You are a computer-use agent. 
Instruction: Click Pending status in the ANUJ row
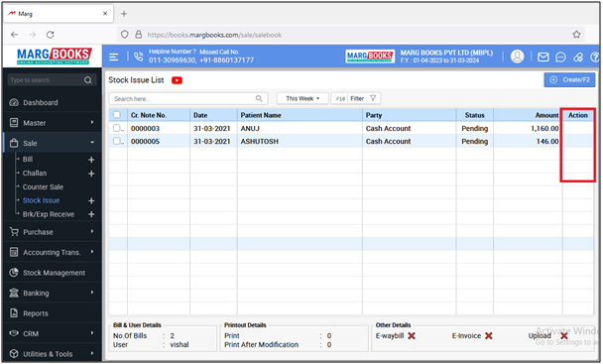[x=474, y=129]
